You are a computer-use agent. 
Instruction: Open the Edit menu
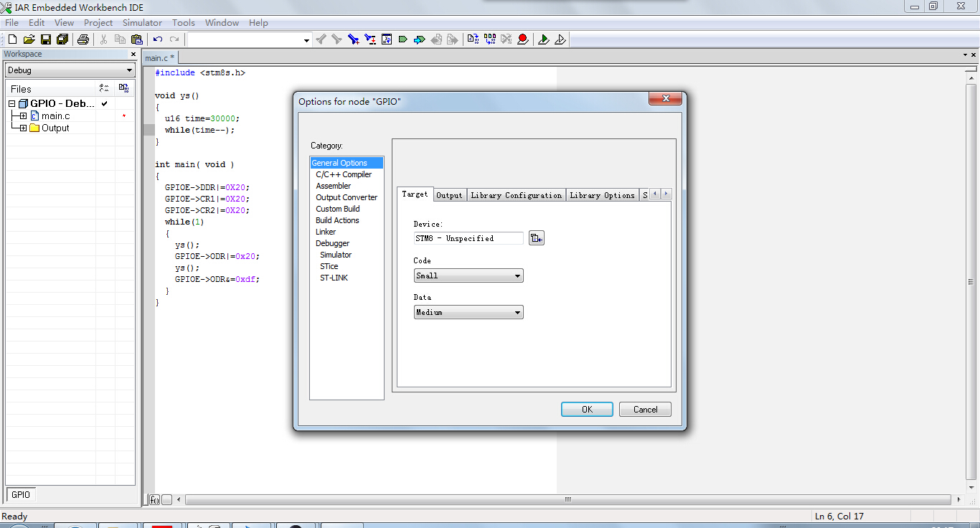point(37,23)
